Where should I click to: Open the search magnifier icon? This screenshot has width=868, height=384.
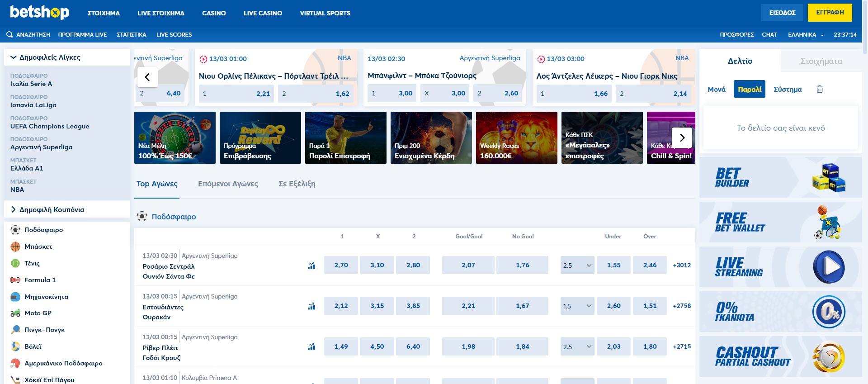9,34
